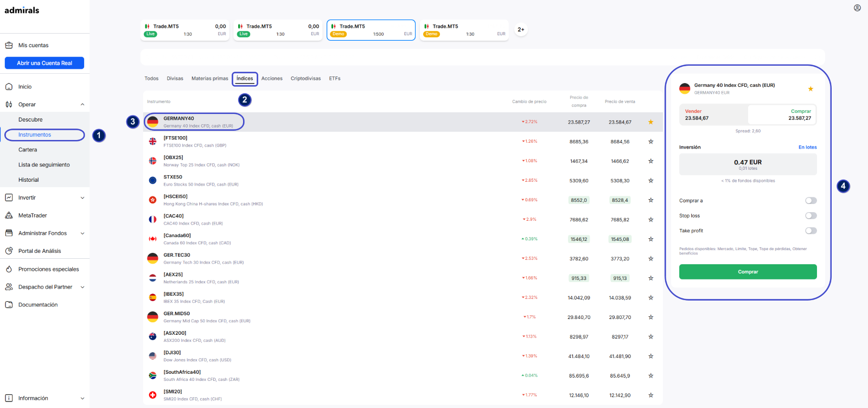The image size is (868, 408).
Task: Expand the Invertir section chevron
Action: (82, 198)
